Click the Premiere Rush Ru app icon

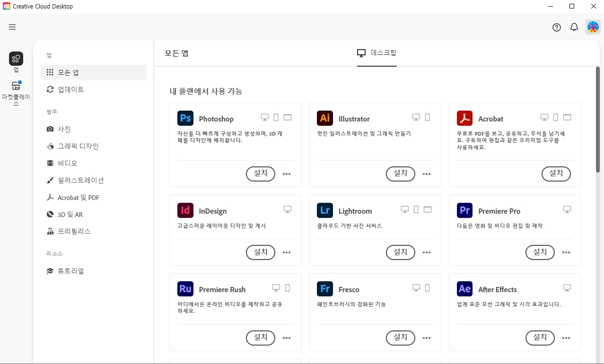(185, 289)
